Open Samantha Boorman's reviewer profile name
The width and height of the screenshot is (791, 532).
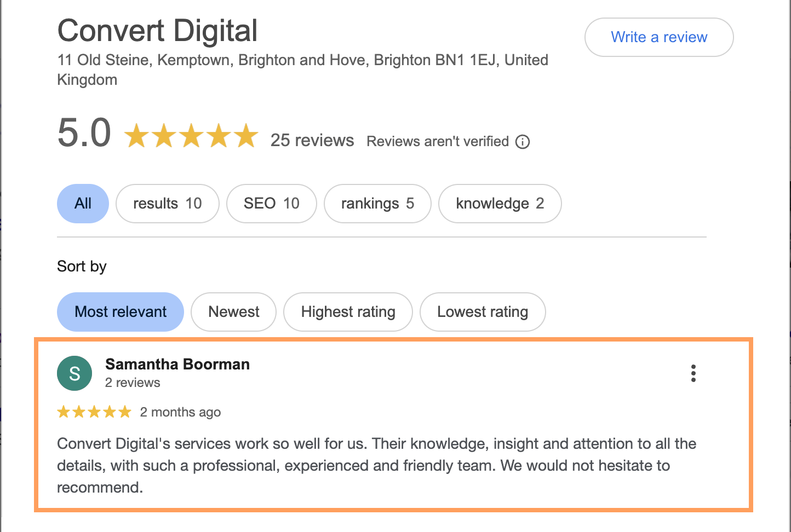177,364
